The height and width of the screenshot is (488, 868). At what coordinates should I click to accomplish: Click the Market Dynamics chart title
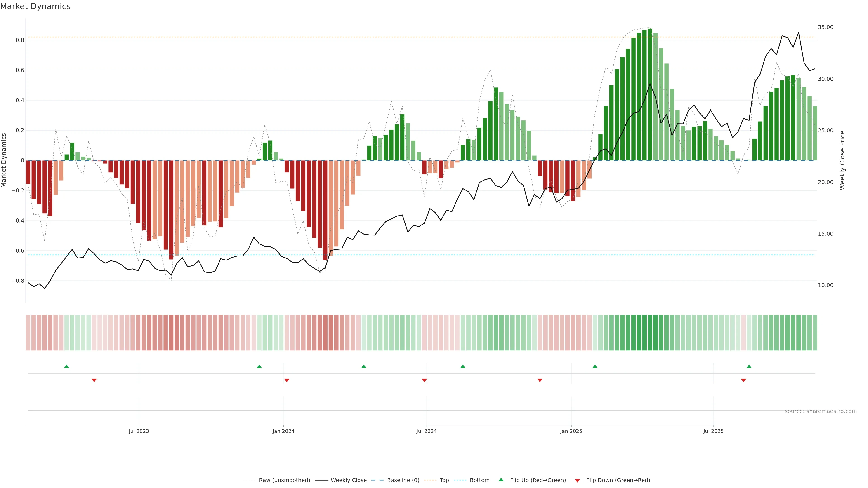tap(35, 6)
